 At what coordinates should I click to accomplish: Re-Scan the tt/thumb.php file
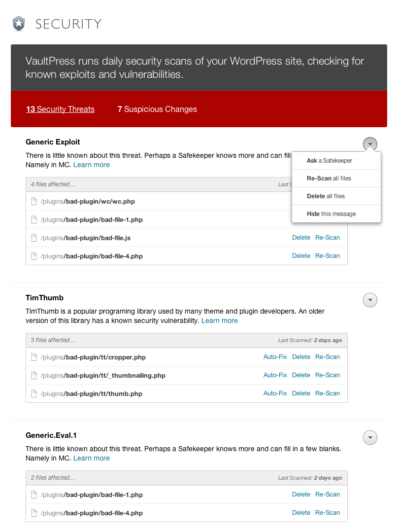(x=328, y=393)
